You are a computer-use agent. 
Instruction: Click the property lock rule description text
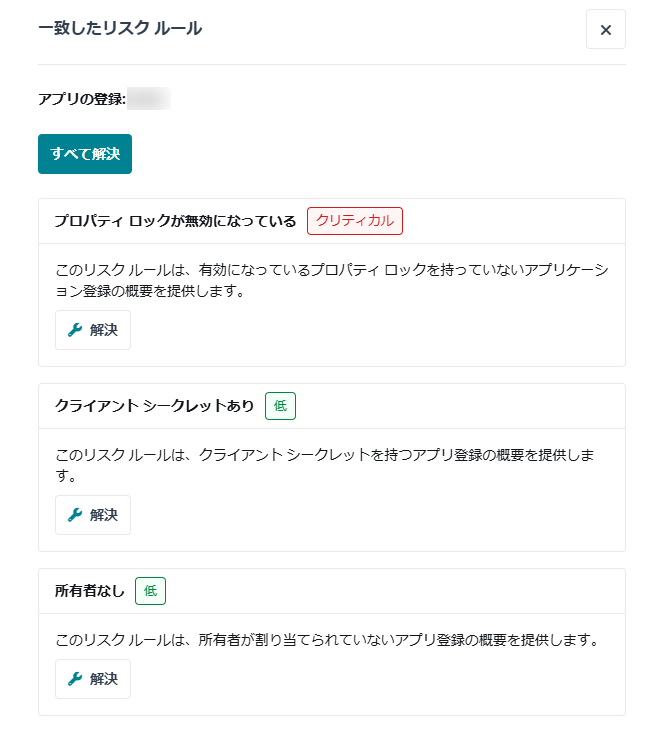(x=332, y=280)
